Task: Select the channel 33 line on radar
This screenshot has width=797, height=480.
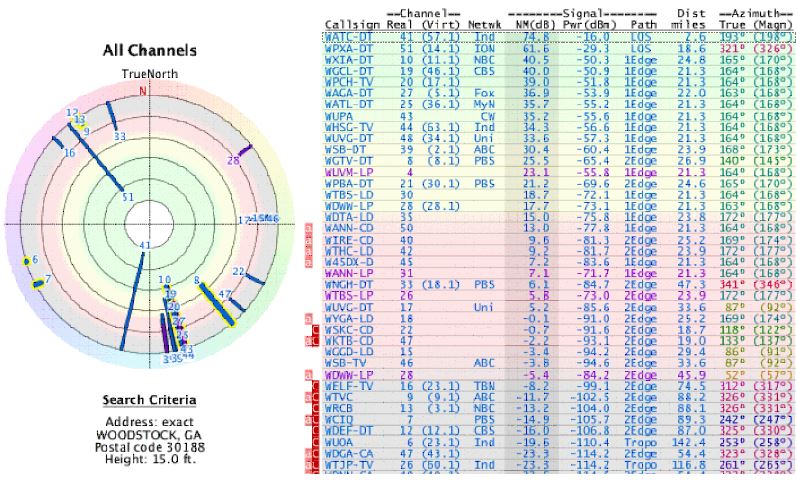Action: point(119,136)
